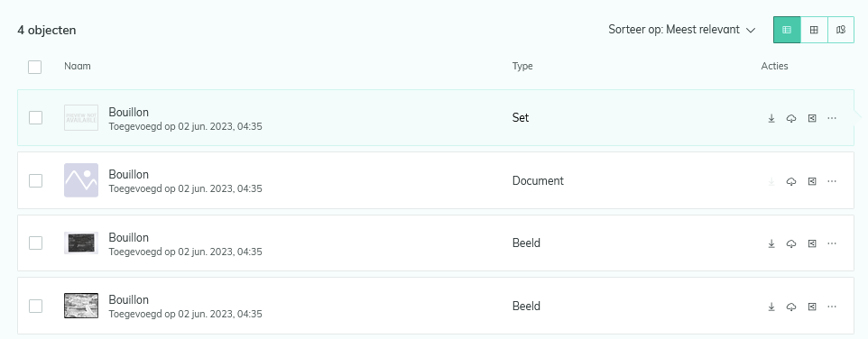Viewport: 868px width, 339px height.
Task: Switch to map view layout
Action: click(841, 30)
